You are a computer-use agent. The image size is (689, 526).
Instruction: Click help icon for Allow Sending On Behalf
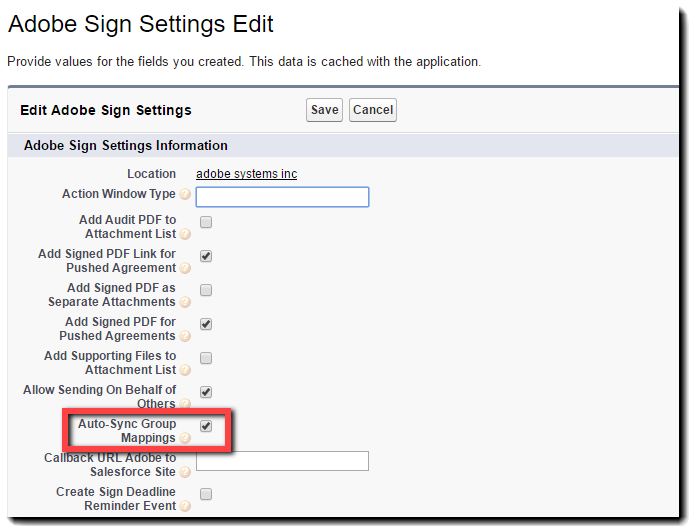point(185,405)
